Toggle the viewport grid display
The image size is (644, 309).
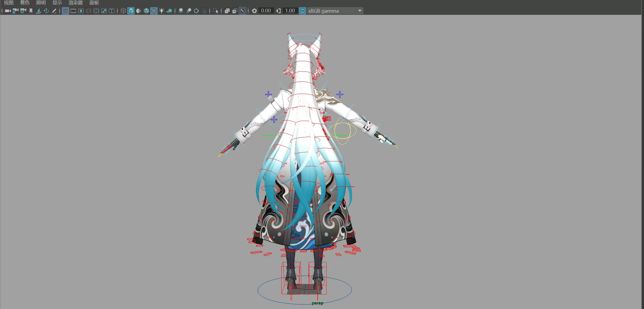click(x=66, y=11)
